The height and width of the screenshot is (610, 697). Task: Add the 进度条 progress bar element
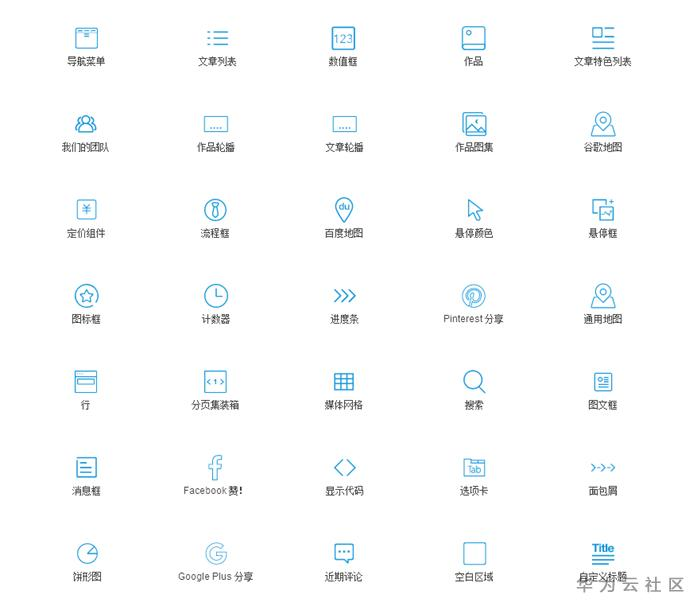click(x=345, y=296)
